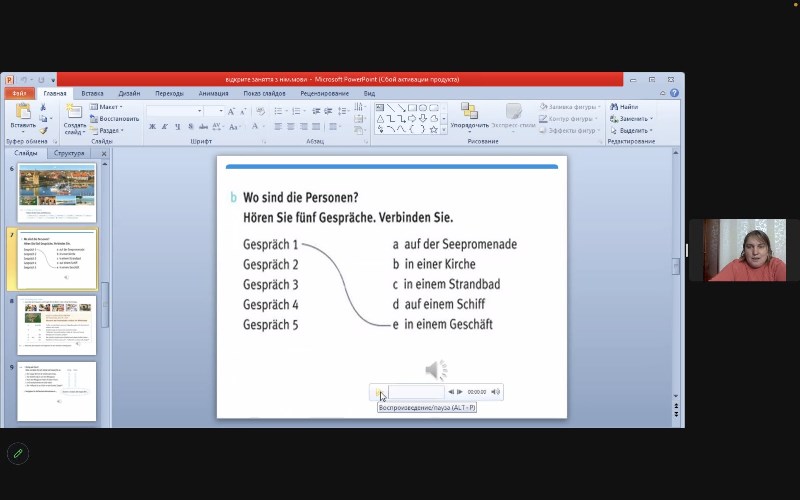Toggle italic text formatting
This screenshot has width=800, height=500.
pos(166,127)
